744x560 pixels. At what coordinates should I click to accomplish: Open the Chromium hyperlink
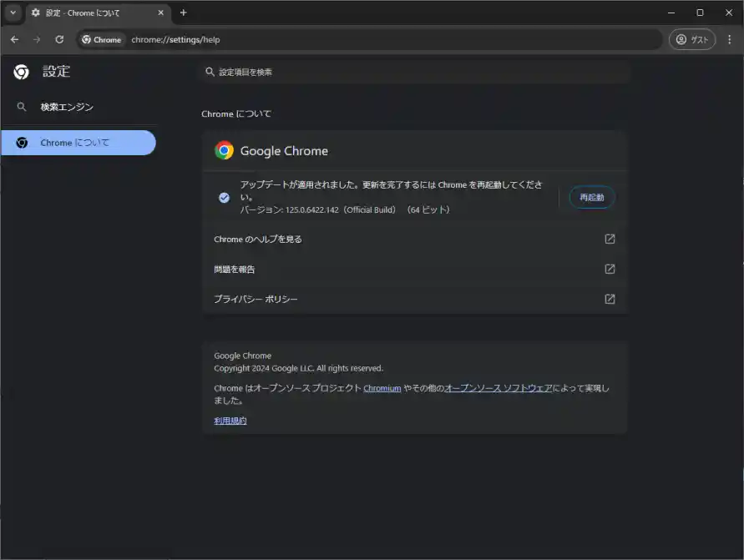coord(382,388)
